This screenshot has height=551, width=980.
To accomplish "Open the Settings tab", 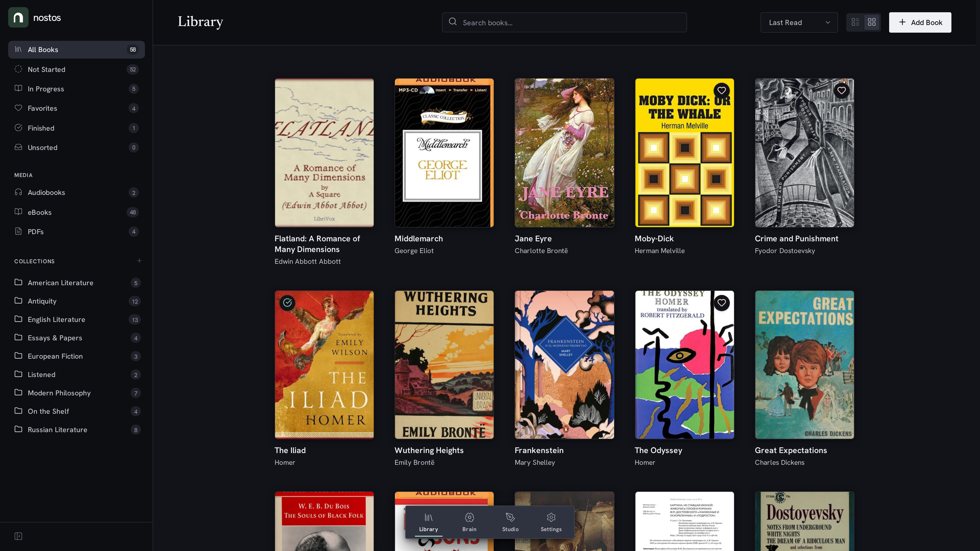I will point(551,522).
